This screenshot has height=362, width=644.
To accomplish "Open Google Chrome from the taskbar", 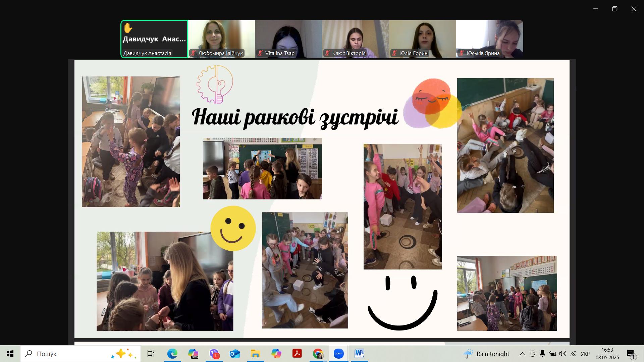I will (x=318, y=353).
